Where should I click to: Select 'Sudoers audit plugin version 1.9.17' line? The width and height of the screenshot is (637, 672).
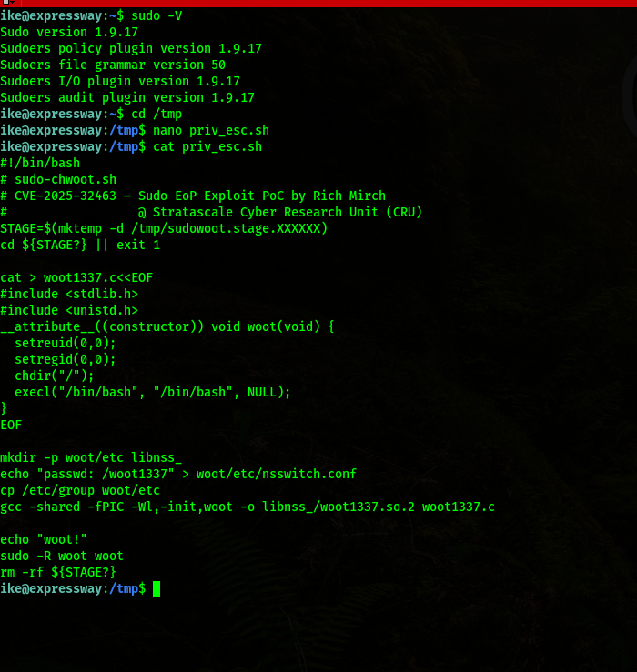click(127, 97)
